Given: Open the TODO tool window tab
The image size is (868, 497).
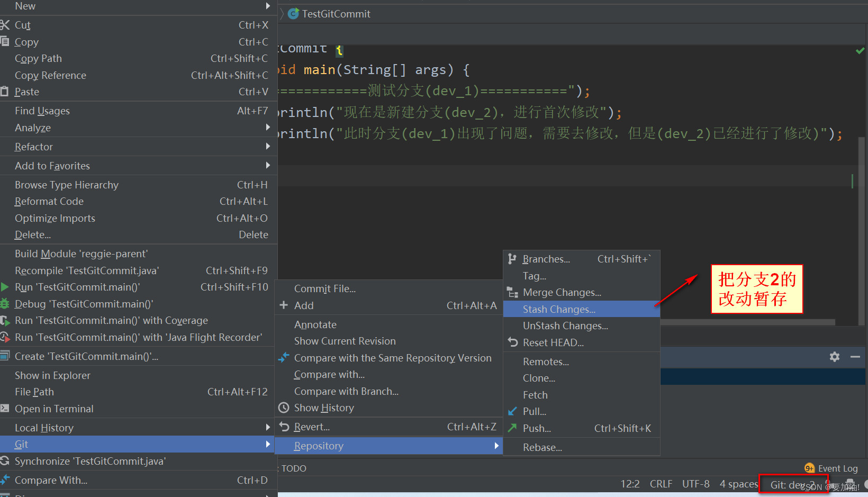Looking at the screenshot, I should pos(293,468).
